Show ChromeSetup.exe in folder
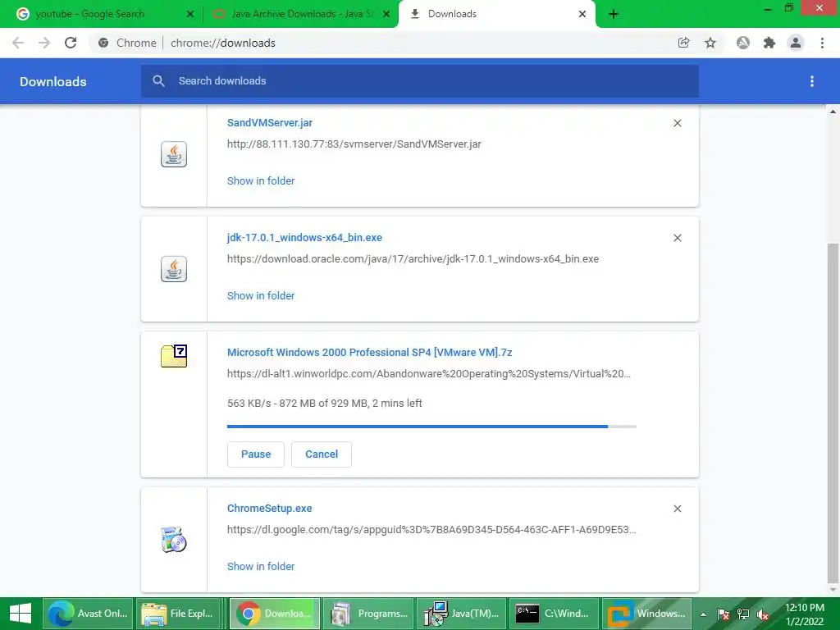 point(261,566)
